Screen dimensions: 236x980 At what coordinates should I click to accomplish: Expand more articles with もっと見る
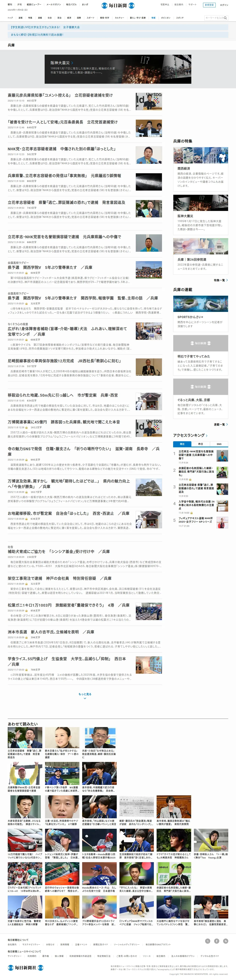[x=85, y=696]
